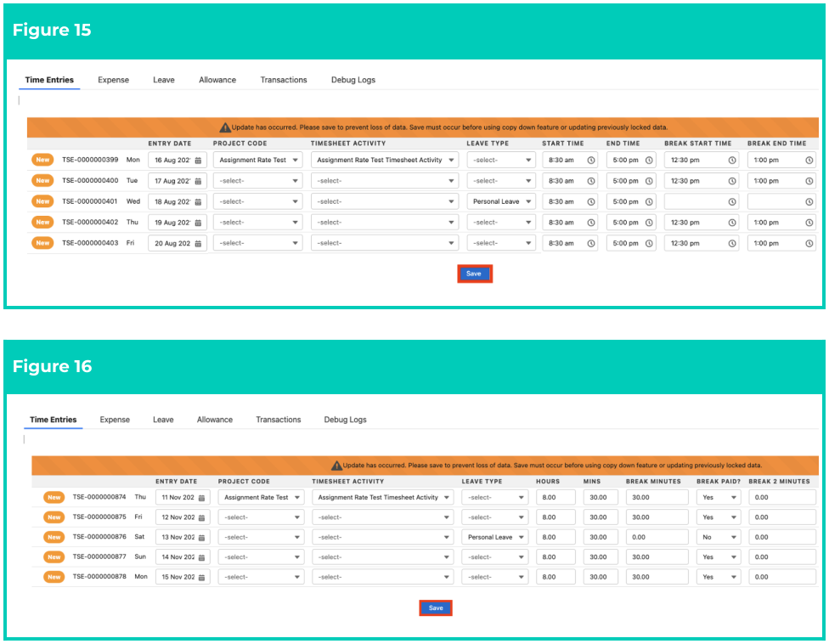Open calendar picker for 12 Nov entry date
829x644 pixels.
click(x=201, y=517)
